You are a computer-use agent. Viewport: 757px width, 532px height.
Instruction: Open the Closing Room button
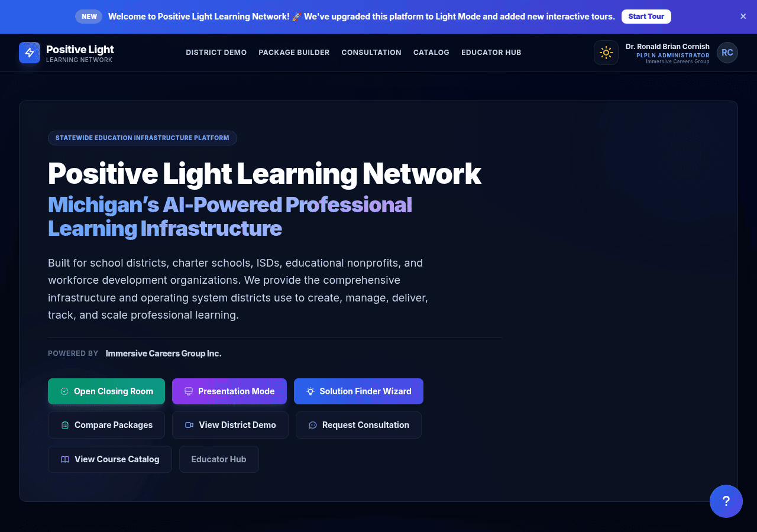click(106, 391)
